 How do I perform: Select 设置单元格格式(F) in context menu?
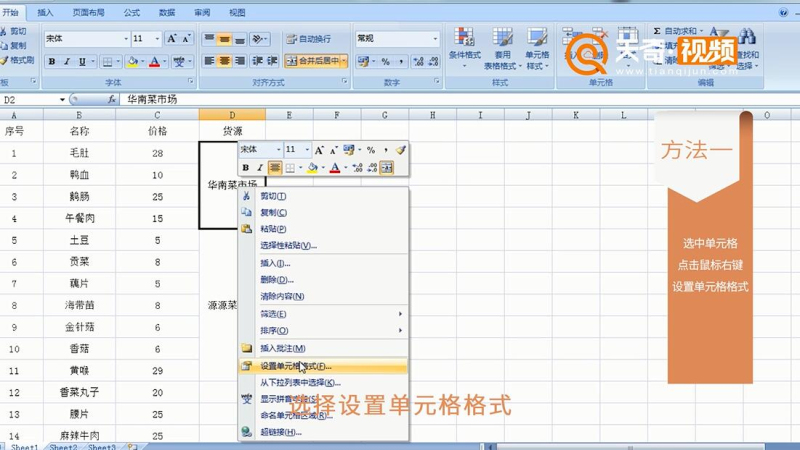(x=323, y=366)
